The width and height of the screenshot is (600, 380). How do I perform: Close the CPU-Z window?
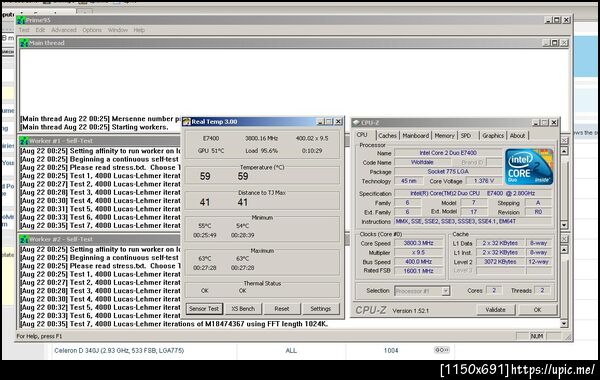pos(554,122)
